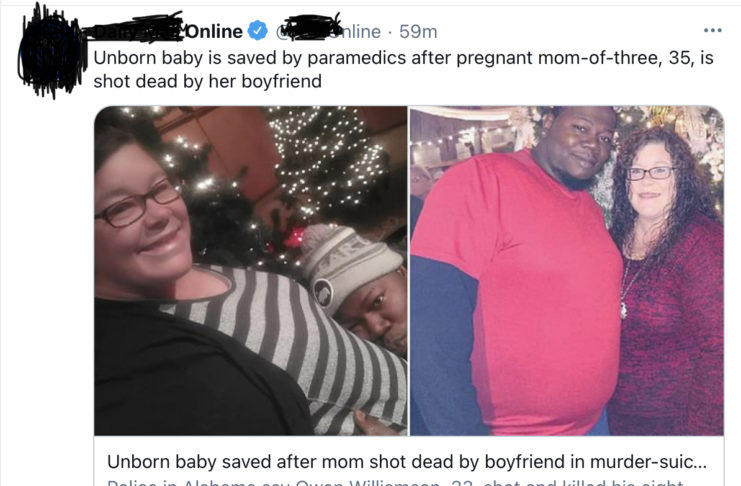Open the 59m timestamp link
Image resolution: width=741 pixels, height=486 pixels.
click(418, 32)
